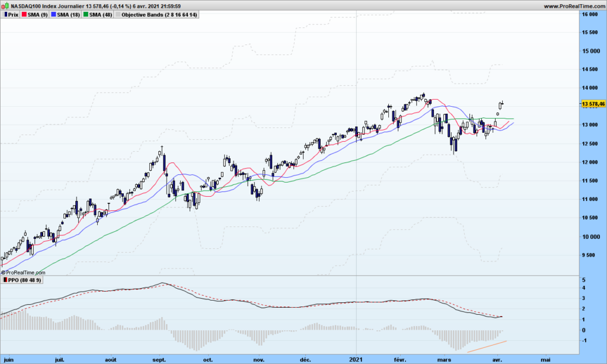This screenshot has width=607, height=364.
Task: Select the août label on the time axis
Action: pos(111,360)
